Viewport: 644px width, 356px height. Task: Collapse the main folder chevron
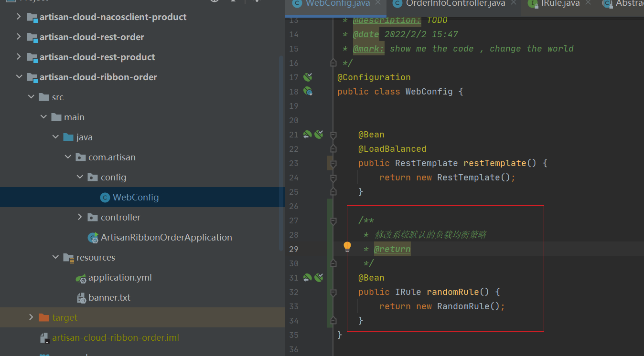coord(43,117)
